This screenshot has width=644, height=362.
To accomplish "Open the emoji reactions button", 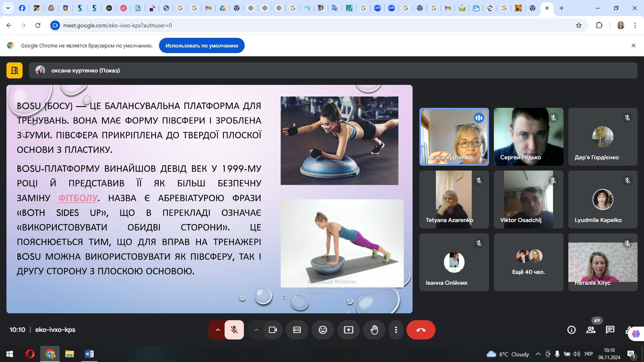I will click(323, 330).
